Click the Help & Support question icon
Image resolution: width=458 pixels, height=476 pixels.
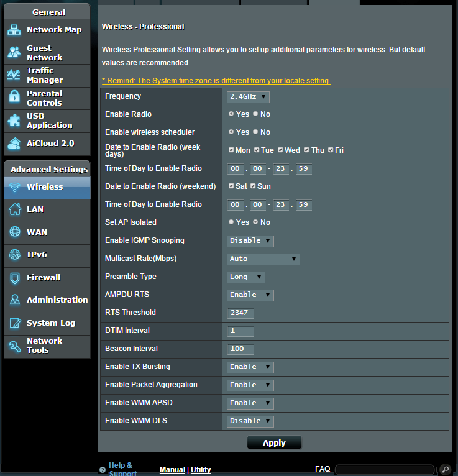tap(103, 470)
